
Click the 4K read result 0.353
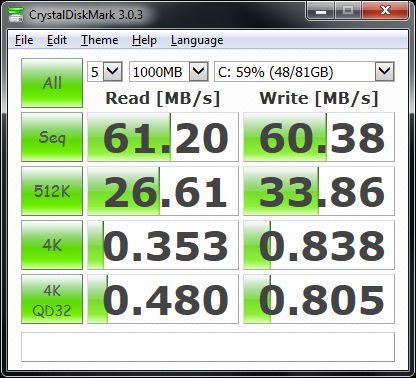(x=163, y=245)
